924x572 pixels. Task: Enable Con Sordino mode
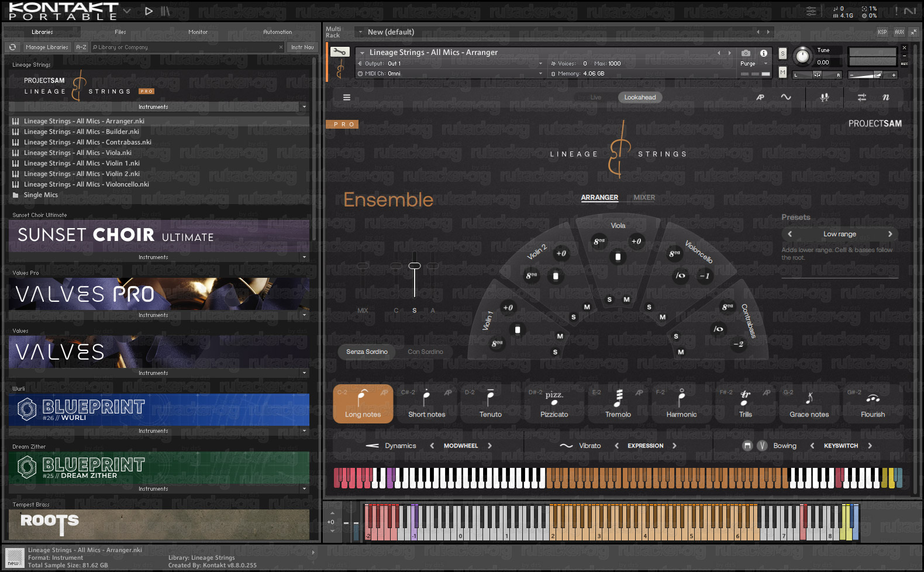425,352
